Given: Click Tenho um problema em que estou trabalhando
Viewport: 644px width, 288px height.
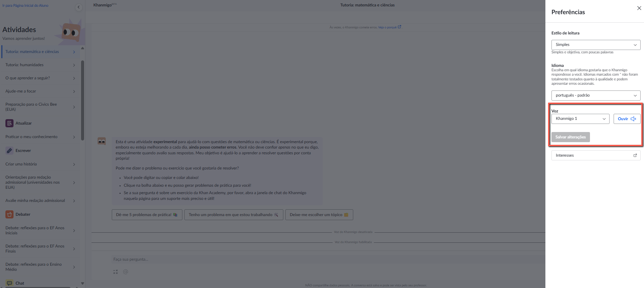Looking at the screenshot, I should (x=234, y=215).
